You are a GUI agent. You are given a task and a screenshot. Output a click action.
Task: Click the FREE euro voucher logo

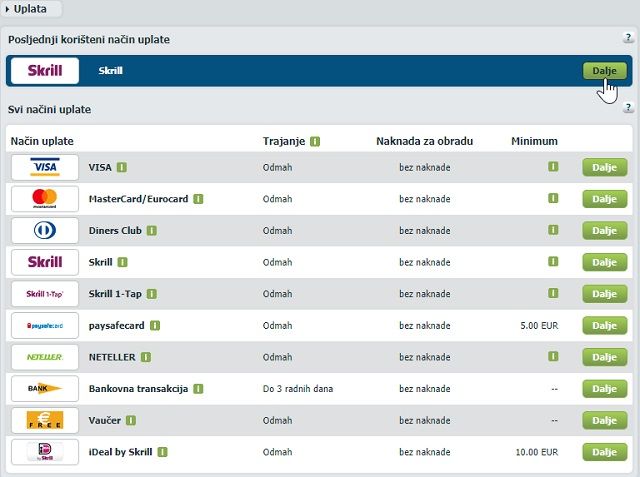(x=45, y=420)
